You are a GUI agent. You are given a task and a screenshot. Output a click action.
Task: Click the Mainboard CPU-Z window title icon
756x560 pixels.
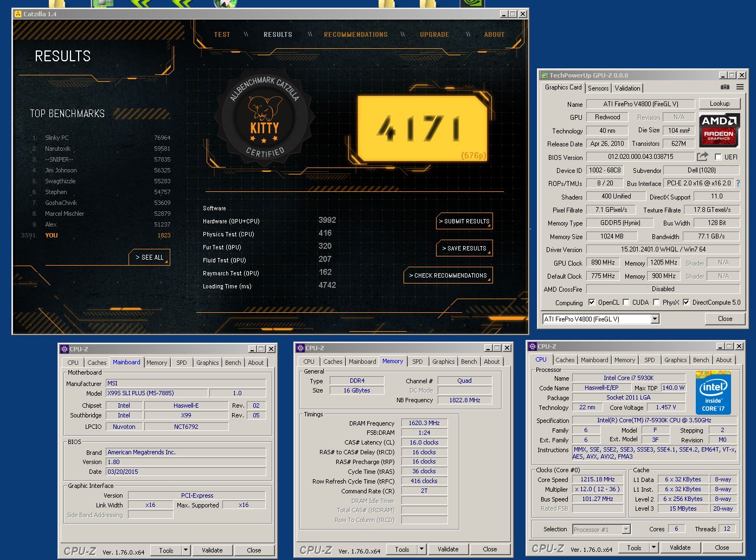[65, 349]
